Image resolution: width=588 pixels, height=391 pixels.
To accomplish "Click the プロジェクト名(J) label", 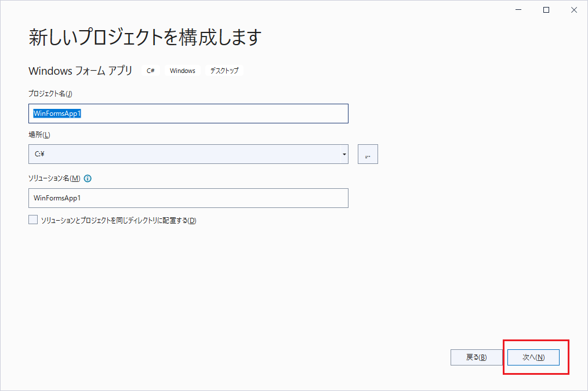I will pyautogui.click(x=50, y=94).
